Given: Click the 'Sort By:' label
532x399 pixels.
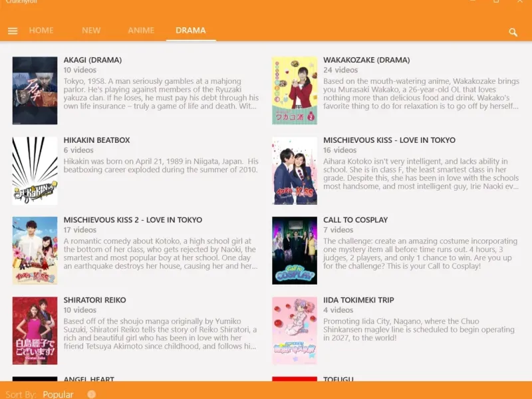Looking at the screenshot, I should pos(21,394).
